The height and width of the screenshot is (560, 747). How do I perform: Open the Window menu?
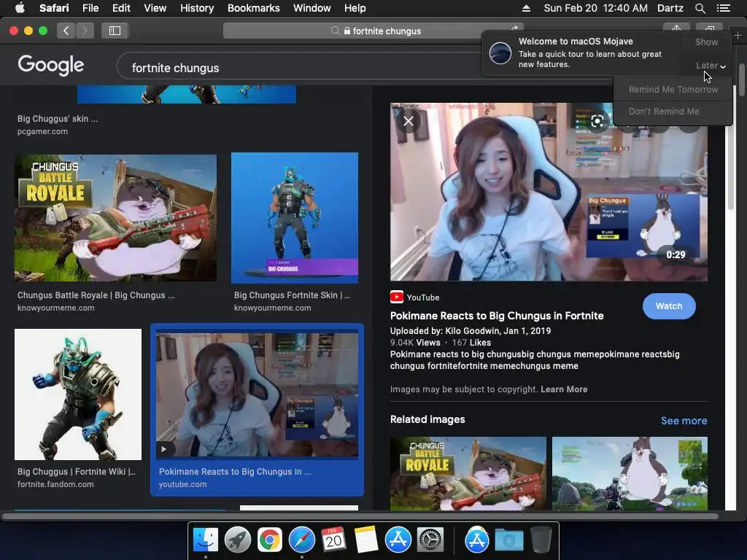(x=311, y=8)
